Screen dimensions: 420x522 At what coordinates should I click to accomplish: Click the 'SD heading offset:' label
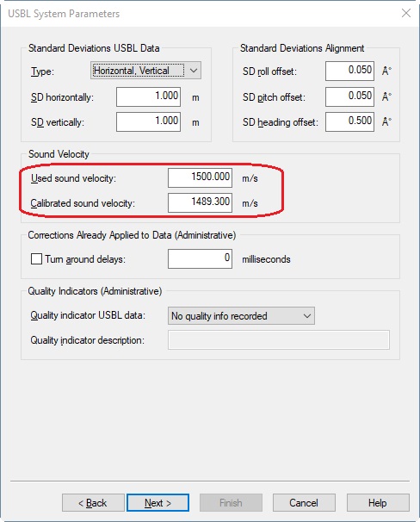click(x=281, y=122)
